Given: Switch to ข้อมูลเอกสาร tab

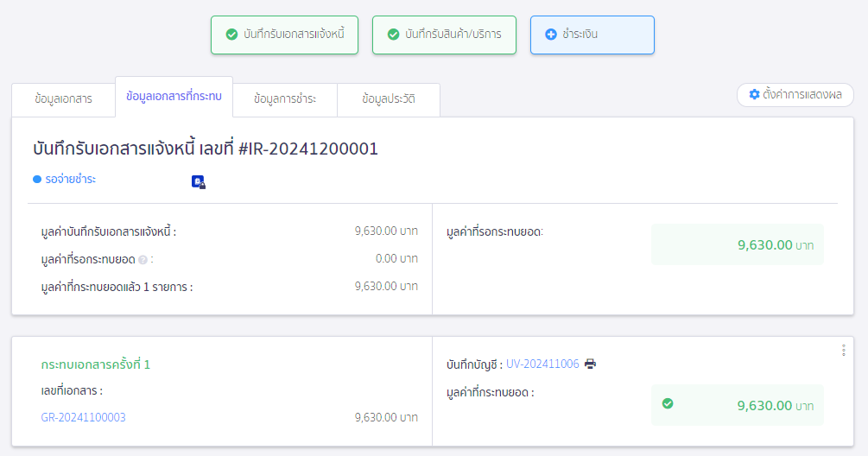Looking at the screenshot, I should tap(63, 99).
